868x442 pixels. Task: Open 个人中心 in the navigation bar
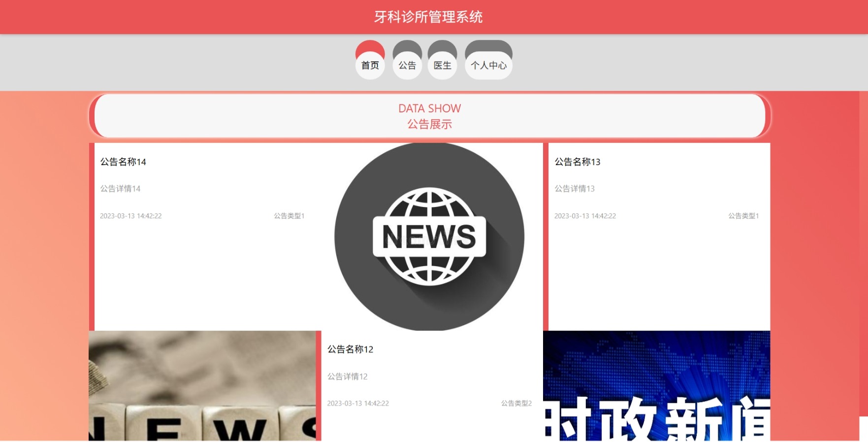tap(488, 60)
